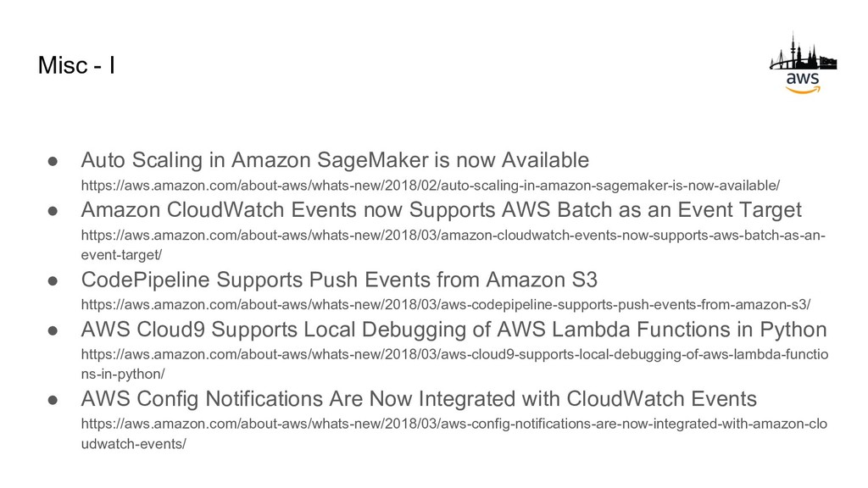Select the CodePipeline Supports Push Events heading
The width and height of the screenshot is (868, 488).
(x=339, y=280)
